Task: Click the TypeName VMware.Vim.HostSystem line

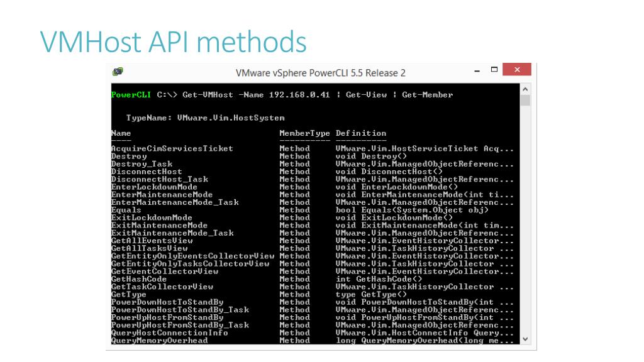Action: [x=206, y=118]
